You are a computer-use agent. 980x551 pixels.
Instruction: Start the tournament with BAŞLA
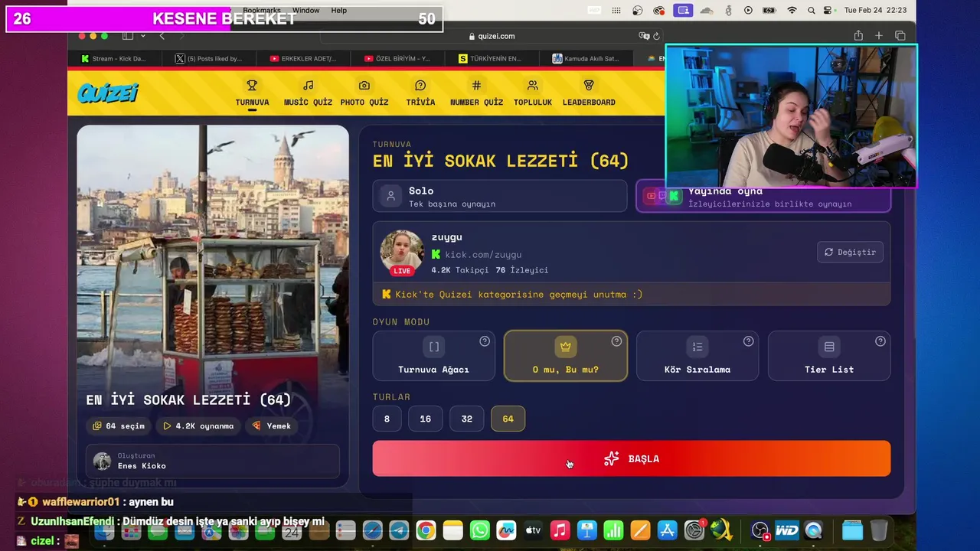click(632, 458)
